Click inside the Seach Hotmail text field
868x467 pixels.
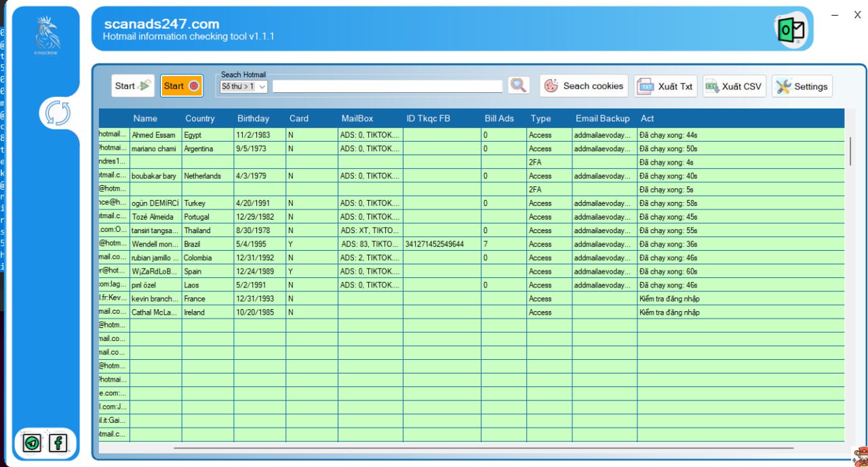coord(387,86)
